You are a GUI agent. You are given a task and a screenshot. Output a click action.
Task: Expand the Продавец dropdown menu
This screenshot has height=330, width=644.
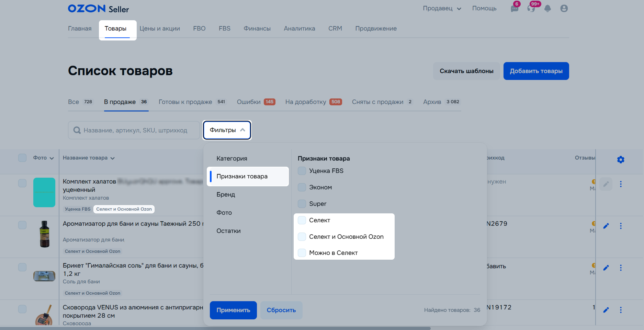click(442, 9)
